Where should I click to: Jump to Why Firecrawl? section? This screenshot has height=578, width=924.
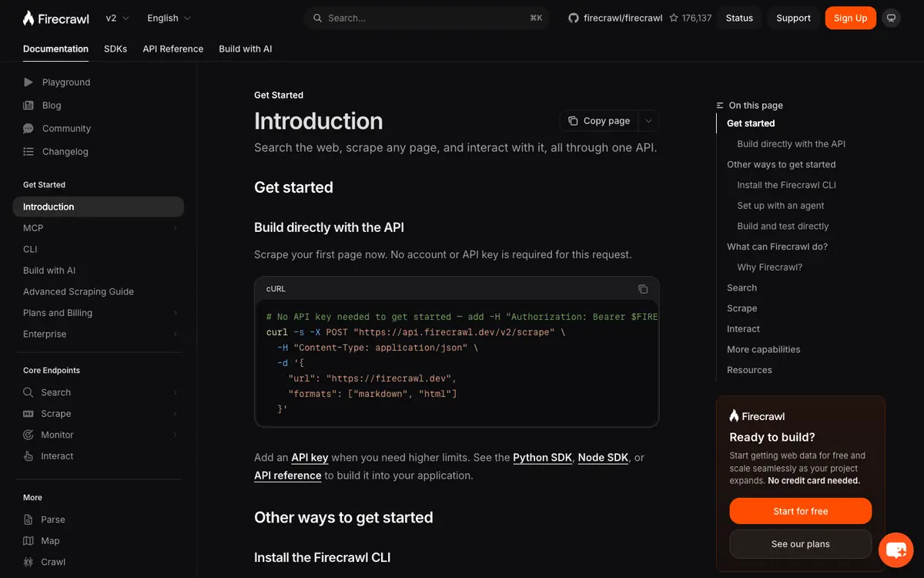[769, 267]
